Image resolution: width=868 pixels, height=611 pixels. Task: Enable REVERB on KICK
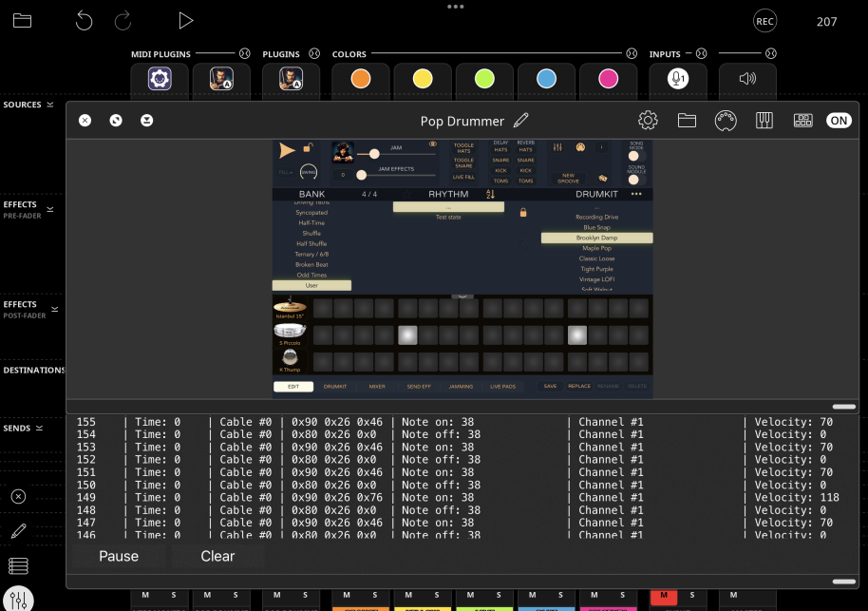pyautogui.click(x=526, y=171)
